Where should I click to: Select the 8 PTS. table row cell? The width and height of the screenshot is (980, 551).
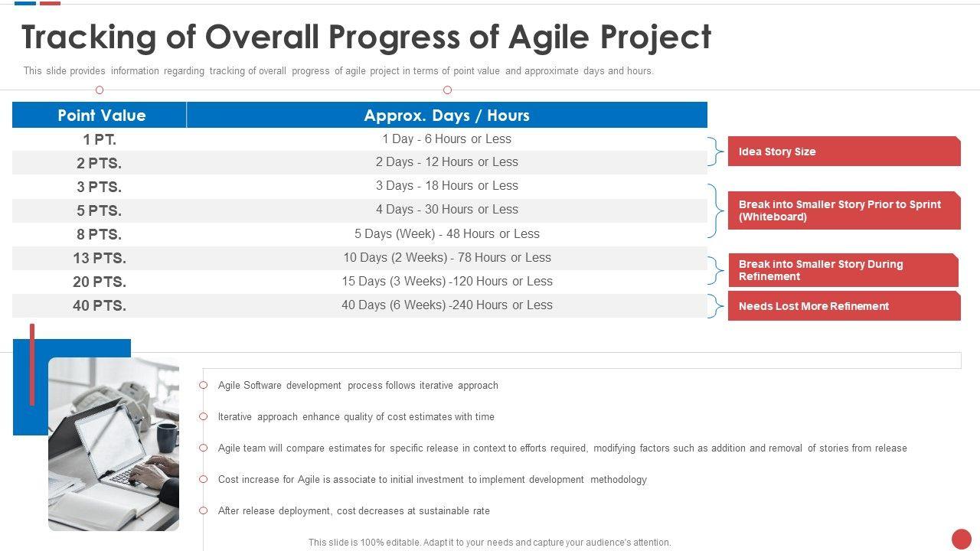[100, 234]
